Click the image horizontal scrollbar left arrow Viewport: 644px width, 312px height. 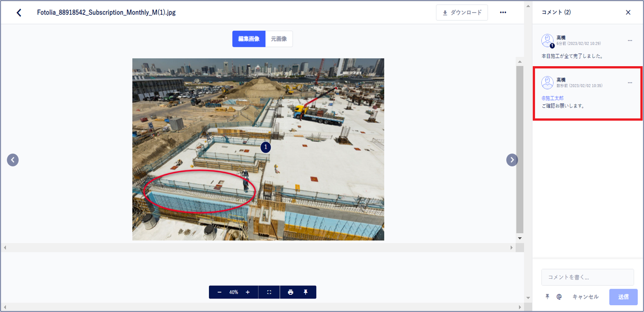tap(5, 248)
